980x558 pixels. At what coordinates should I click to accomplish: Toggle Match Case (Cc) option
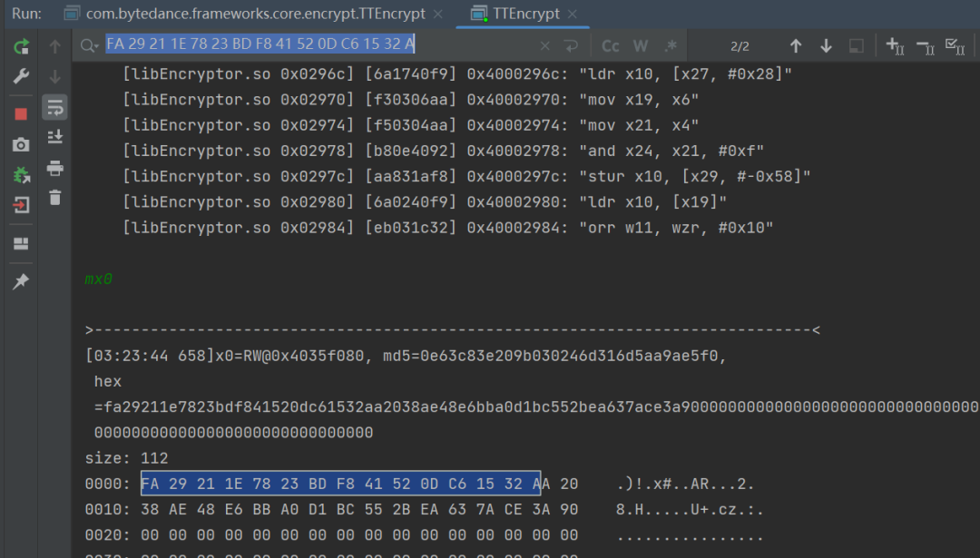click(610, 46)
